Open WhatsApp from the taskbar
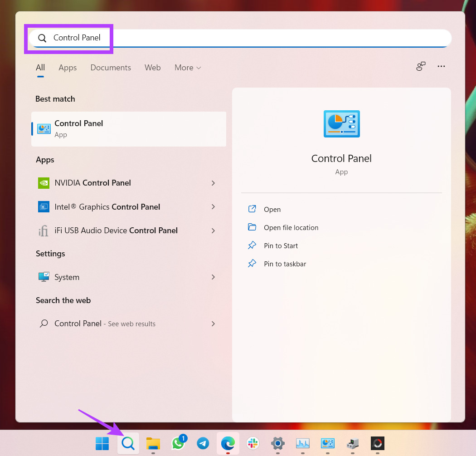476x456 pixels. [x=178, y=443]
